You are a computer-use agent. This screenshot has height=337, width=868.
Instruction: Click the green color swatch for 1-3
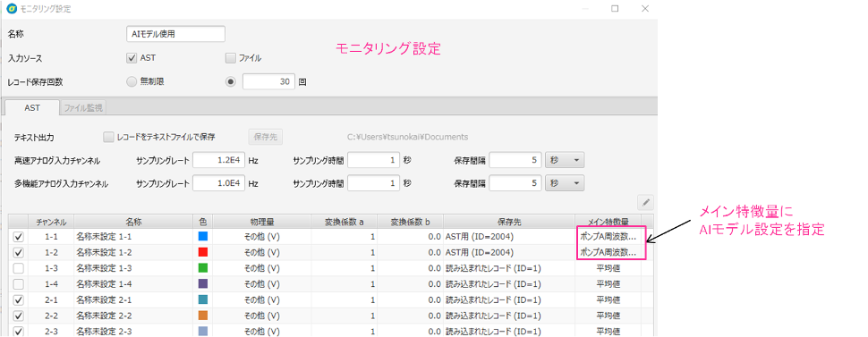(202, 268)
